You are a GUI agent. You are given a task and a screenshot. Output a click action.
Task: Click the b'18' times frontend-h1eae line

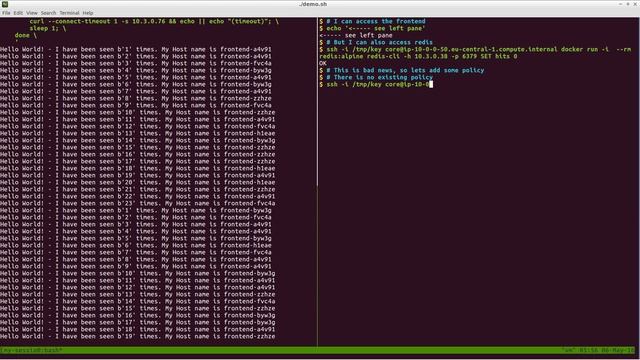[138, 168]
